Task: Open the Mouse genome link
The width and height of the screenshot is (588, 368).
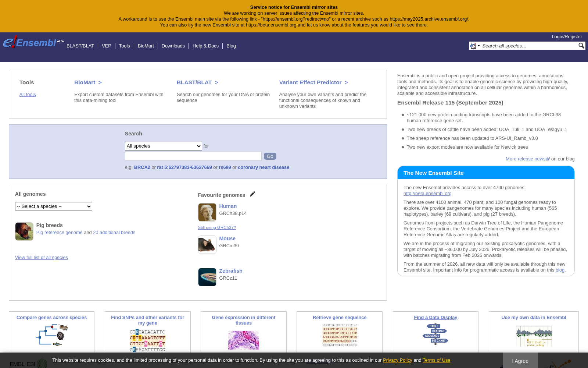Action: 227,238
